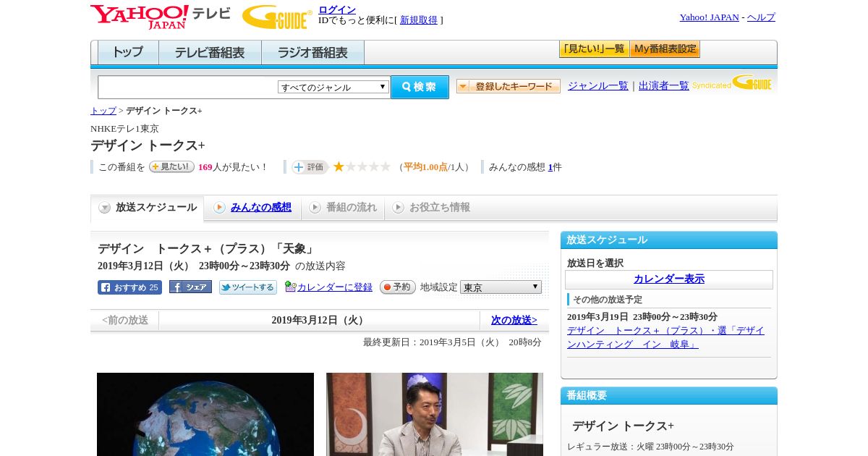Open the ジャンル一覧 link
Viewport: 868px width, 456px height.
pos(598,85)
